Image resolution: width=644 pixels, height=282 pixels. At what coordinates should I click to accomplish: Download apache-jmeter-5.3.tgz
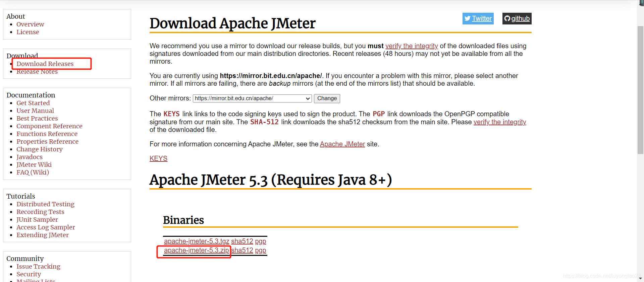pyautogui.click(x=197, y=241)
